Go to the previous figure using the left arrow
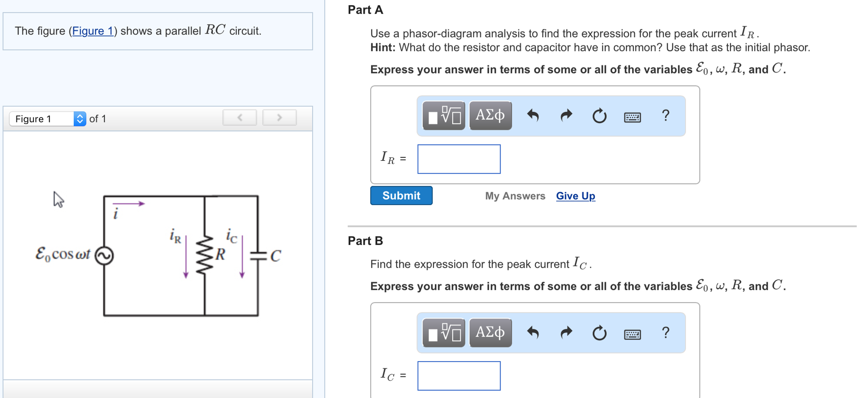 point(239,118)
